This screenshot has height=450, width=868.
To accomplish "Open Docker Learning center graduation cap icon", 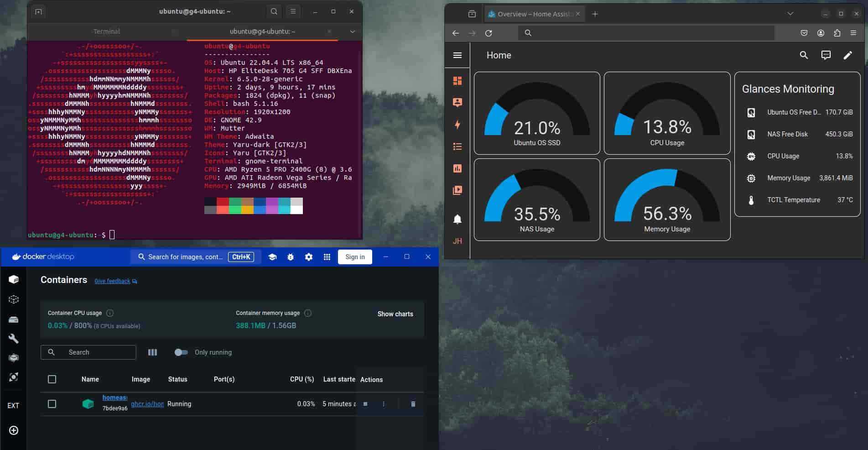I will (x=272, y=257).
